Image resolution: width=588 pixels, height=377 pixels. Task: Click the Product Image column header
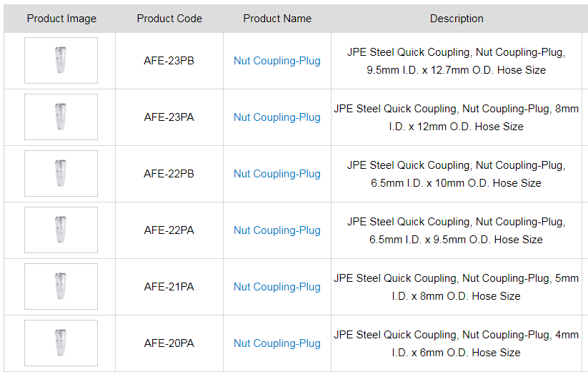[61, 19]
